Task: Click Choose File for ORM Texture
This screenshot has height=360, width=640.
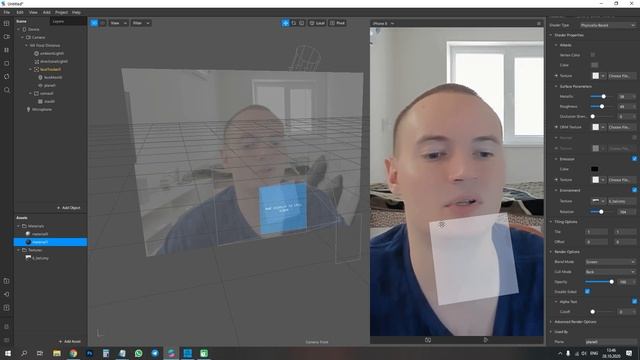Action: tap(622, 127)
